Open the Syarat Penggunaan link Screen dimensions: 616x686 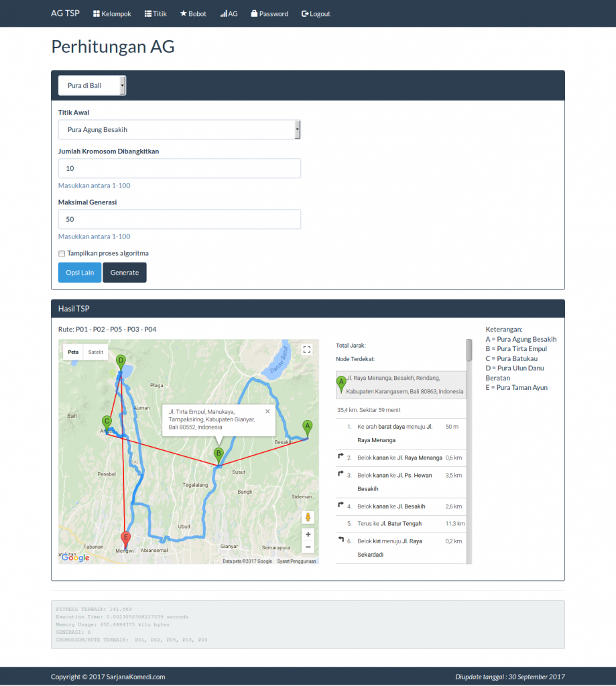pyautogui.click(x=297, y=562)
